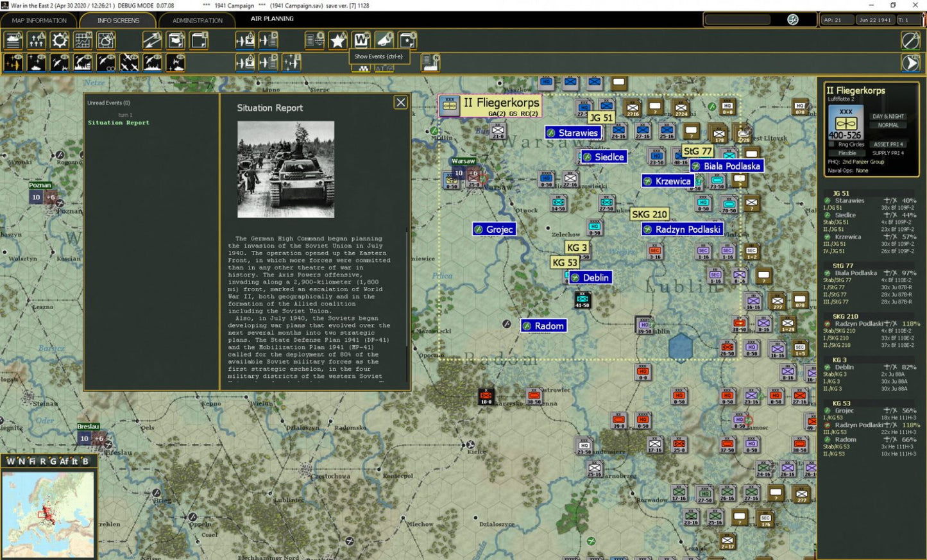927x560 pixels.
Task: Click the Show Events megaphone icon
Action: [x=384, y=40]
